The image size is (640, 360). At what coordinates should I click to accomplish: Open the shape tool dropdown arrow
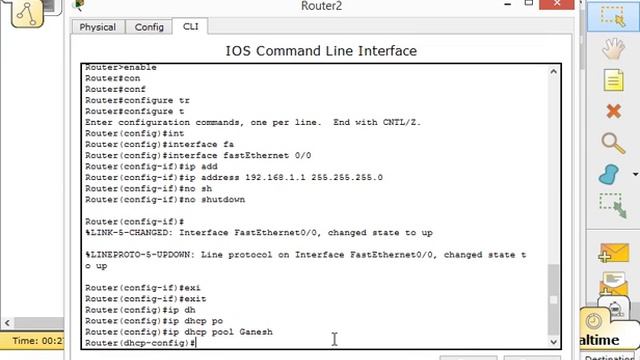(x=635, y=175)
